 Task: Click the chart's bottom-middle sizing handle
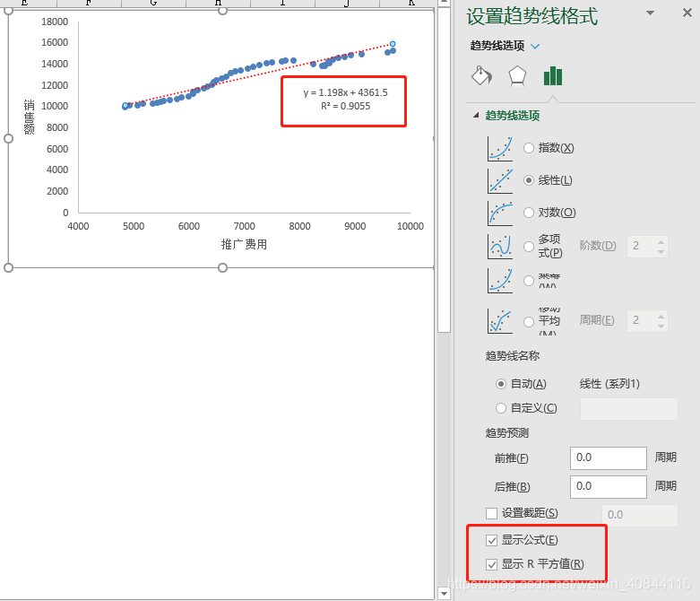222,267
